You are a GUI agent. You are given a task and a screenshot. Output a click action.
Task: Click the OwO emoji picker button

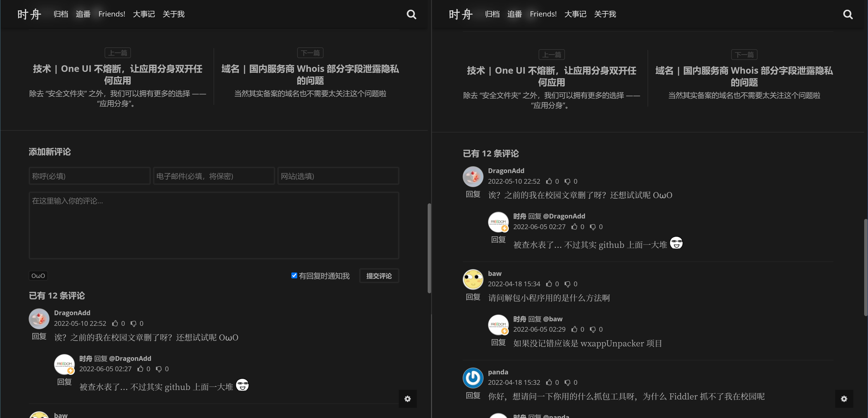pyautogui.click(x=38, y=275)
